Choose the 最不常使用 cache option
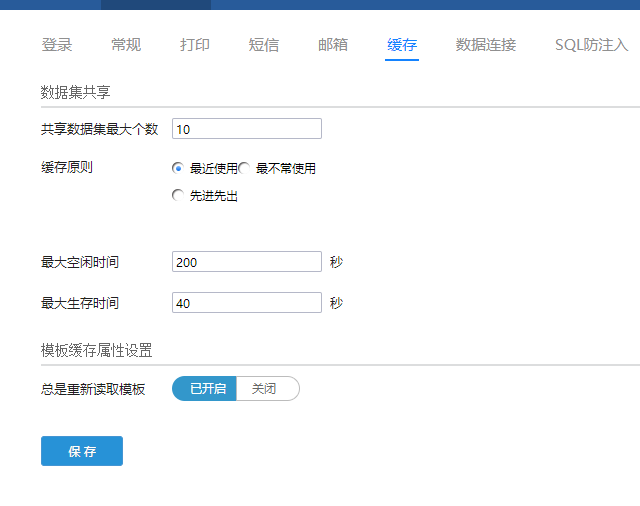This screenshot has width=640, height=506. (244, 168)
